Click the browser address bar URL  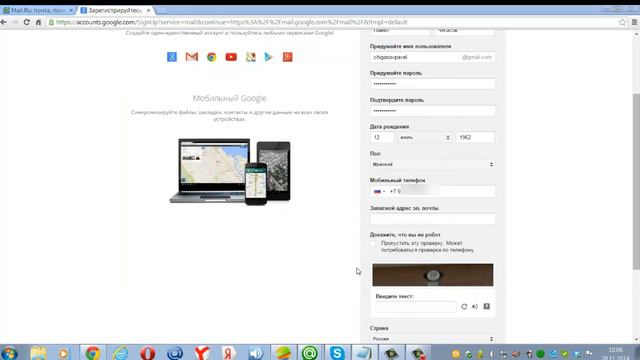231,22
